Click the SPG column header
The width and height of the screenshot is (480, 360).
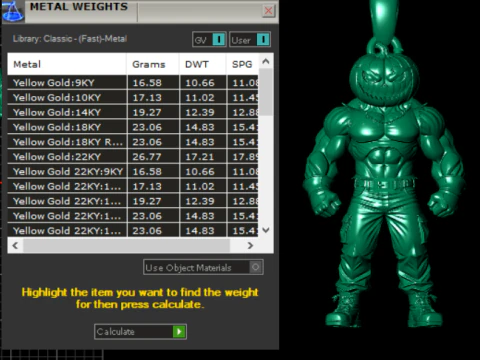click(242, 64)
